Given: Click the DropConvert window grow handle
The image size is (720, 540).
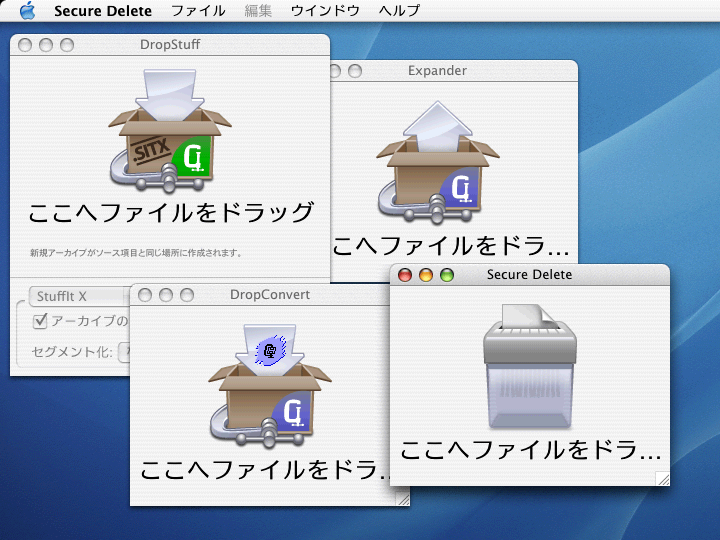Looking at the screenshot, I should pos(404,500).
